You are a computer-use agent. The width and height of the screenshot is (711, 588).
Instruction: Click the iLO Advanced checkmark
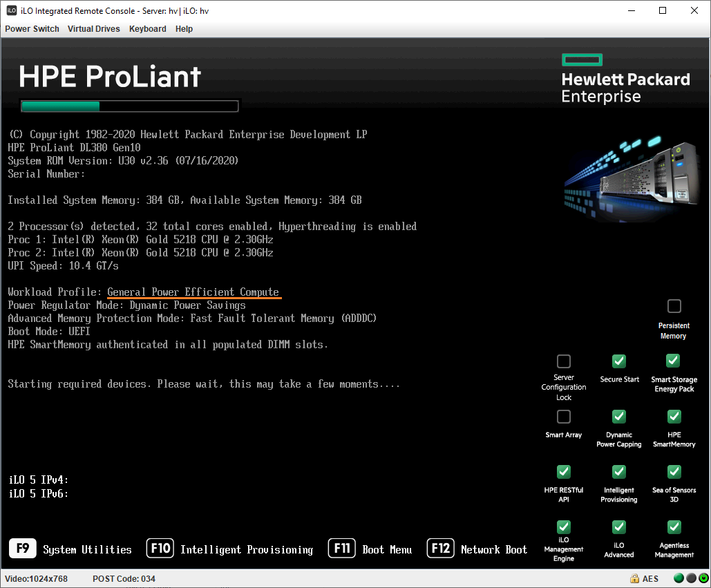(x=619, y=527)
